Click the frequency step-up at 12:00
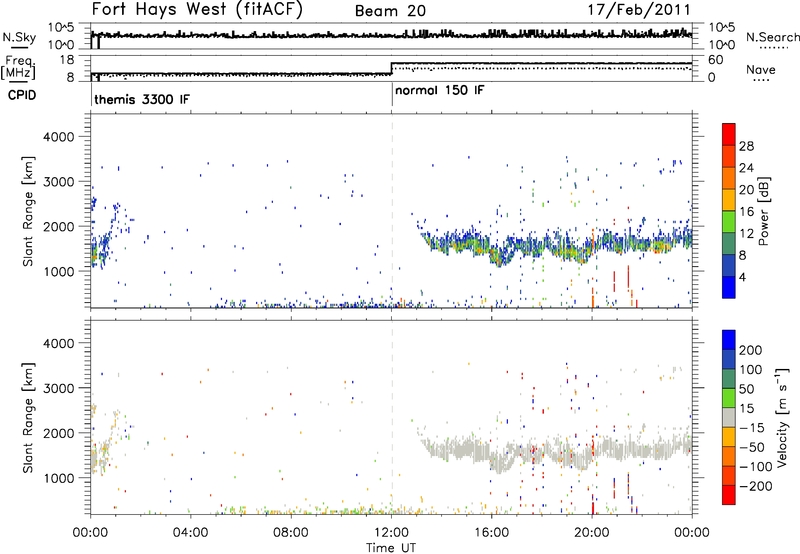 click(x=391, y=68)
